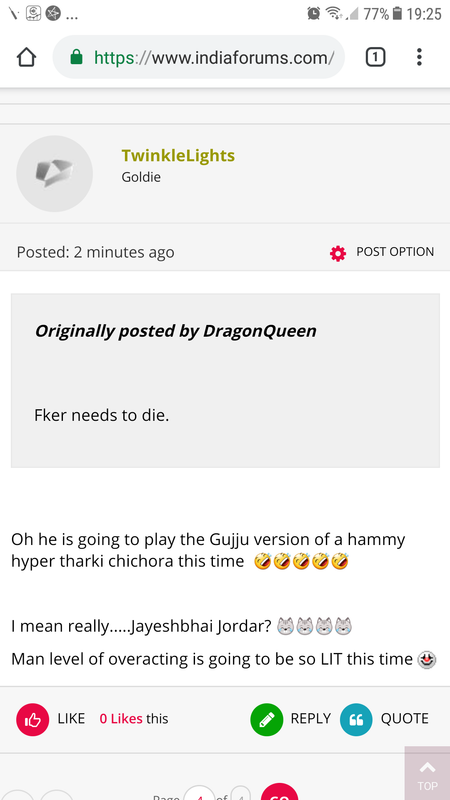The image size is (450, 800).
Task: Open the POST OPTION menu text
Action: point(395,252)
